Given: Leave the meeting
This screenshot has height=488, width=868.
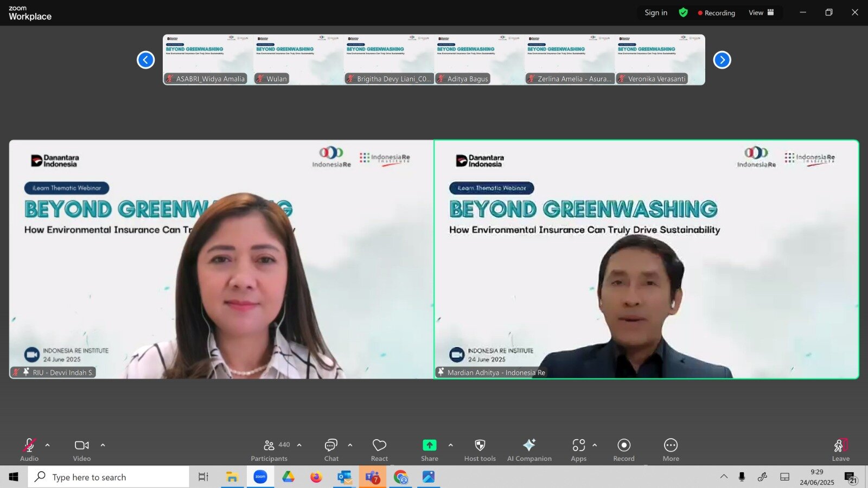Looking at the screenshot, I should (x=841, y=450).
